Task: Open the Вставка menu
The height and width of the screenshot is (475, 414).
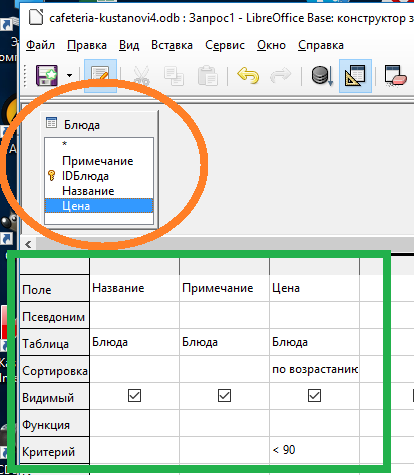Action: pos(172,45)
